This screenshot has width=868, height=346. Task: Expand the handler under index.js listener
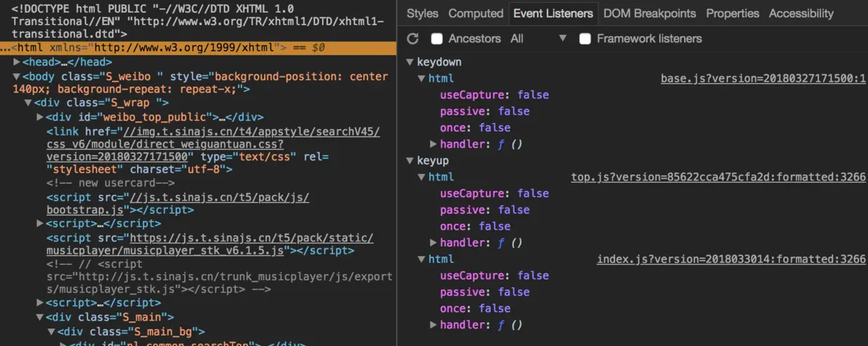pos(433,325)
